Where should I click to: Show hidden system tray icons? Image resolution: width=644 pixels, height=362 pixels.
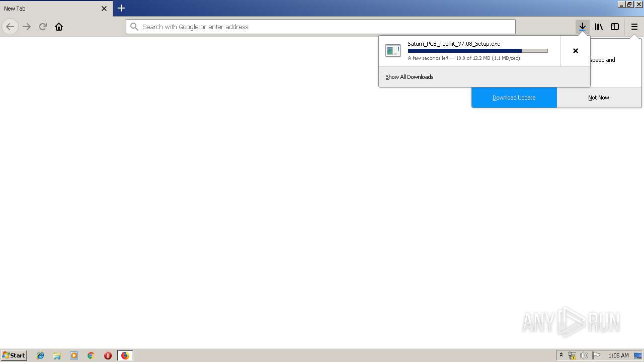click(561, 355)
